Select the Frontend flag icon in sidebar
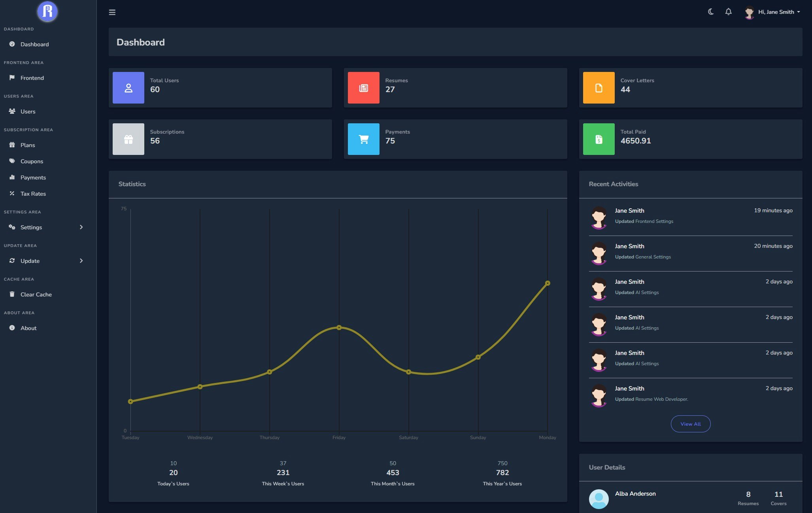 pos(11,77)
